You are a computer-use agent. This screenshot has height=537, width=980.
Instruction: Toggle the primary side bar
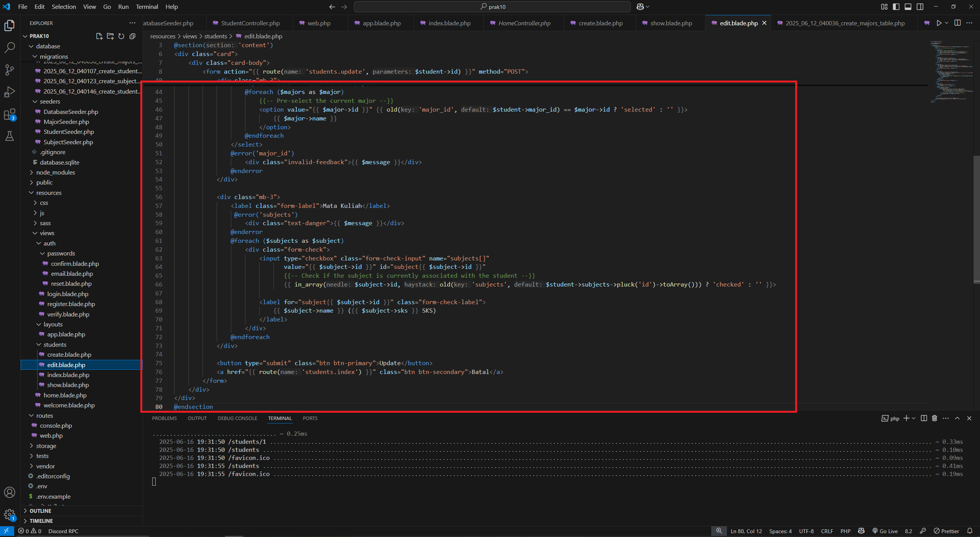[896, 7]
